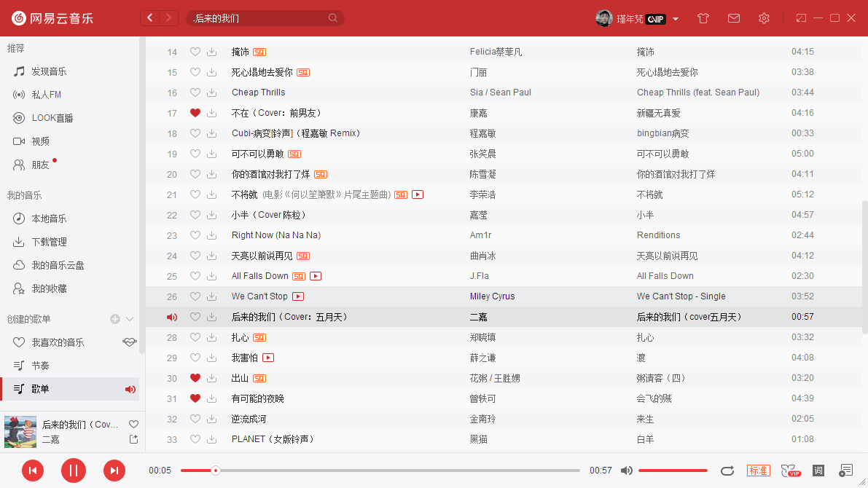Unlike 出山 red heart
This screenshot has width=868, height=488.
pyautogui.click(x=195, y=378)
